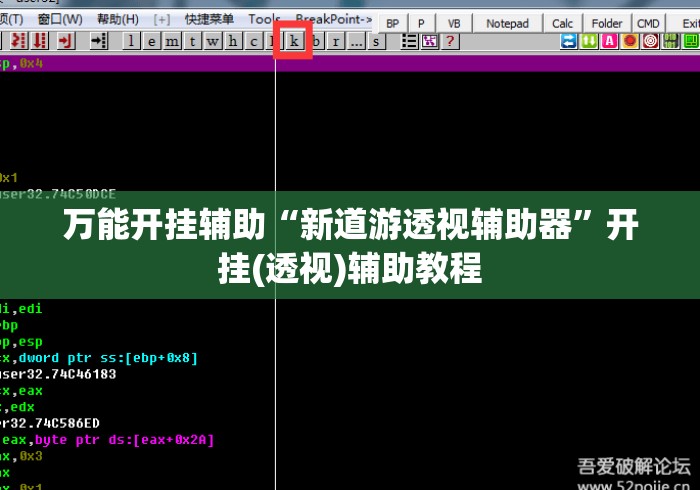Screen dimensions: 700x490
Task: Click the green up-down arrows plugin icon
Action: pos(589,41)
